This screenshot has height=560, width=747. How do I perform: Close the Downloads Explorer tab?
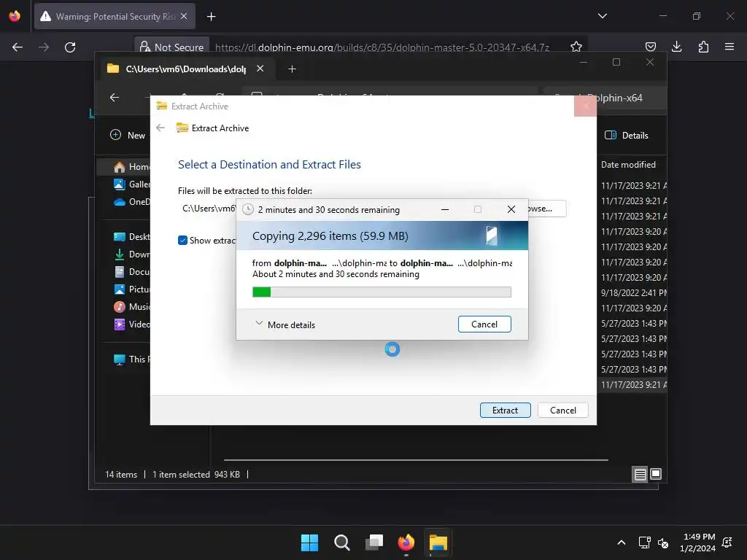[x=260, y=69]
